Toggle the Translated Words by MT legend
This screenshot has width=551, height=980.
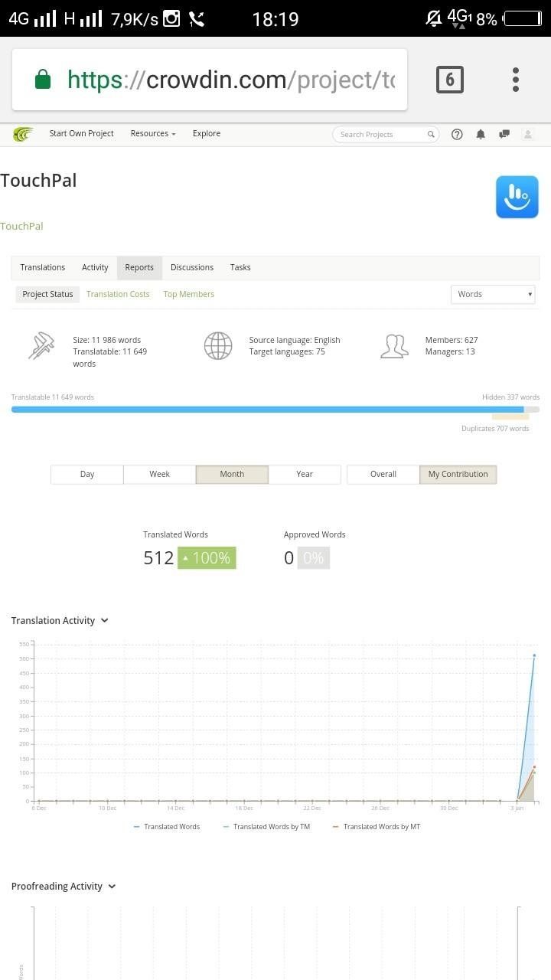[x=377, y=826]
